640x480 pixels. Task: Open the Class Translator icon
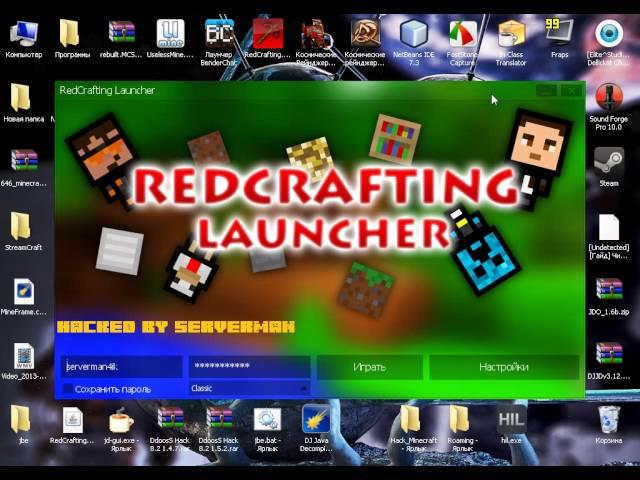(511, 33)
